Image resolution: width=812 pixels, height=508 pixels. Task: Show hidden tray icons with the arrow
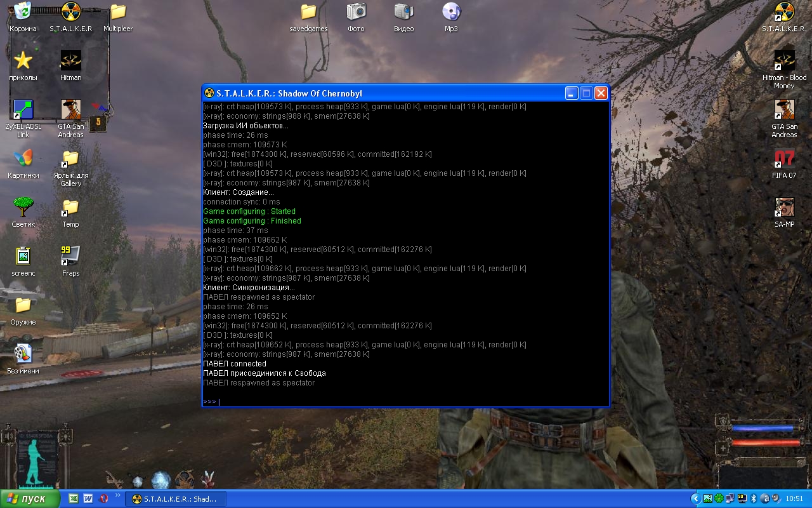coord(696,498)
